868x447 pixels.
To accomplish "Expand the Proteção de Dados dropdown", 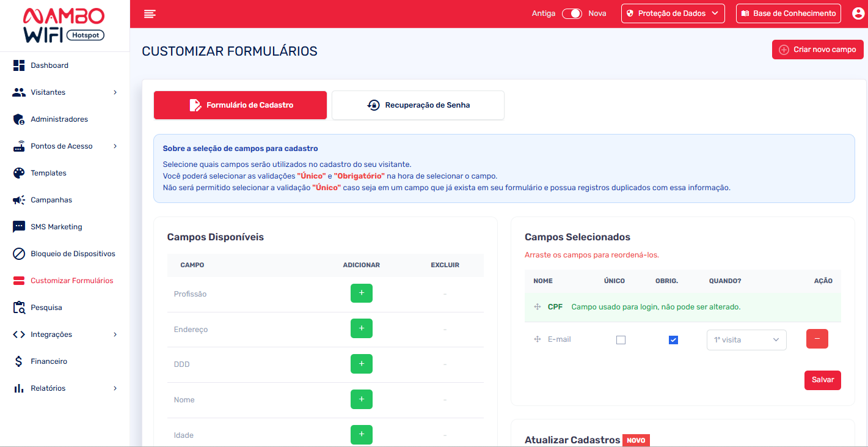I will (x=673, y=13).
